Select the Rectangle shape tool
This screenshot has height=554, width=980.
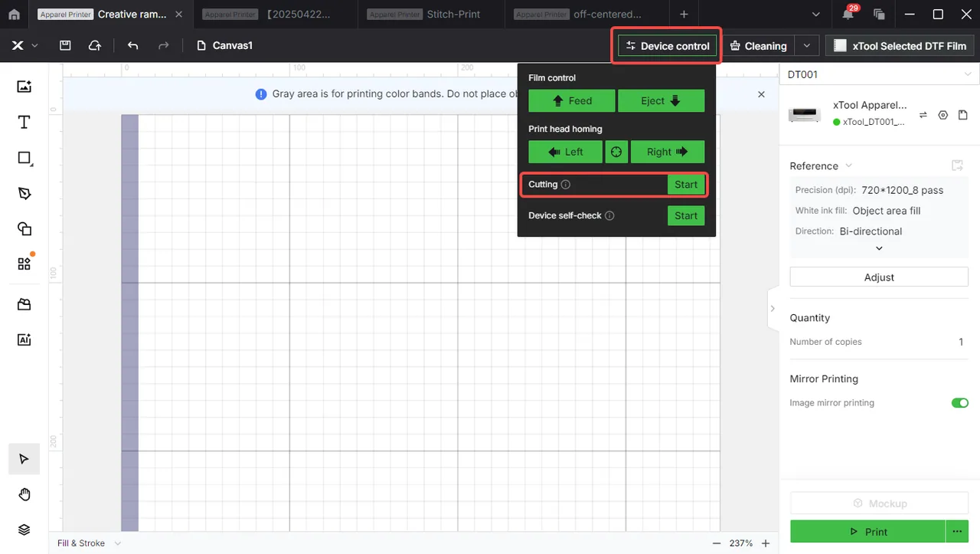point(24,159)
